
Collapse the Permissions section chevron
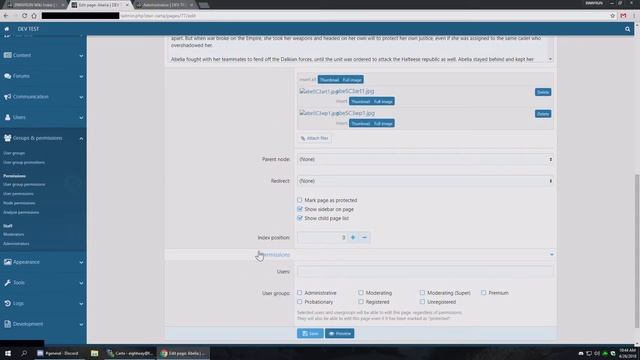[x=551, y=255]
